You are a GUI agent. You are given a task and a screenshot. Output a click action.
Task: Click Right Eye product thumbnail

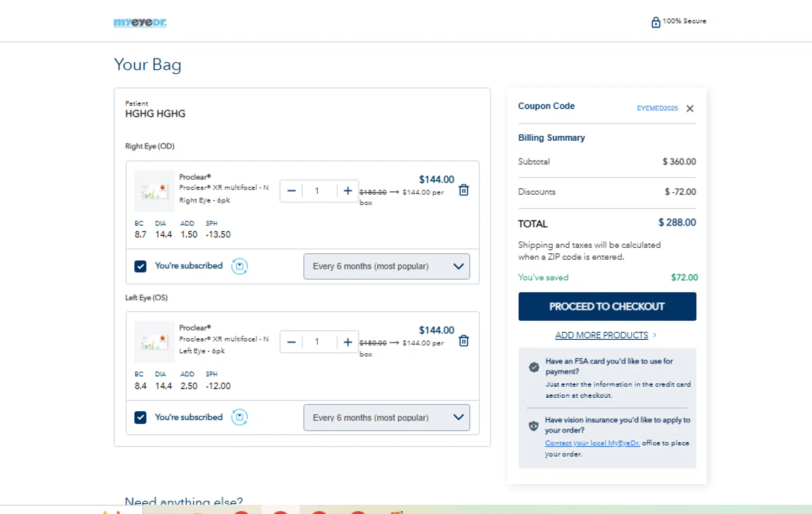pyautogui.click(x=154, y=191)
